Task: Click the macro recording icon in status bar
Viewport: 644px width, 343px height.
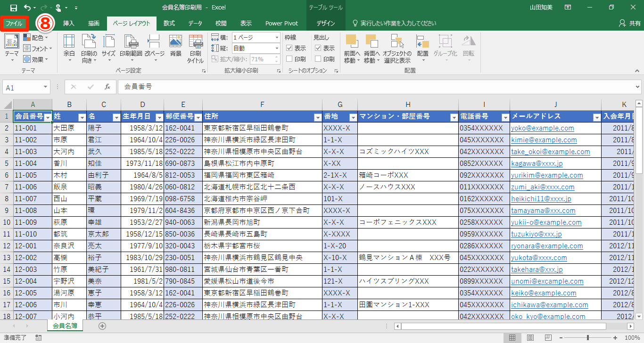Action: click(39, 337)
